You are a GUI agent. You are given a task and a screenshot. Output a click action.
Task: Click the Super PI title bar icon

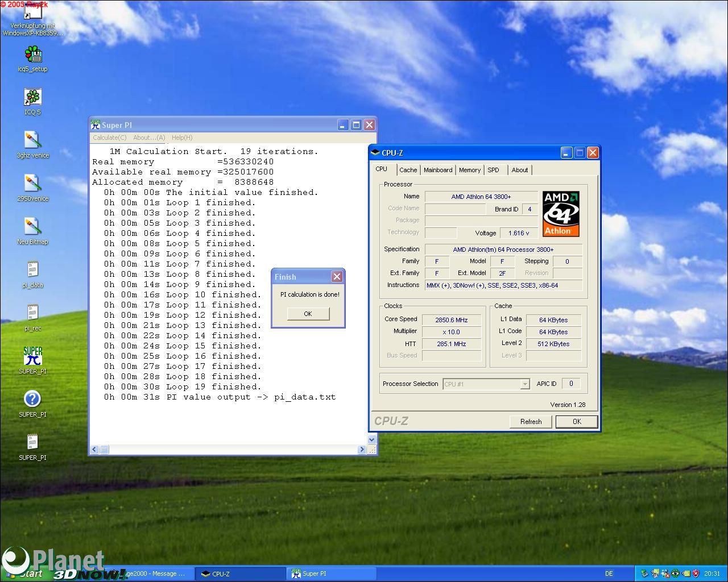tap(96, 124)
